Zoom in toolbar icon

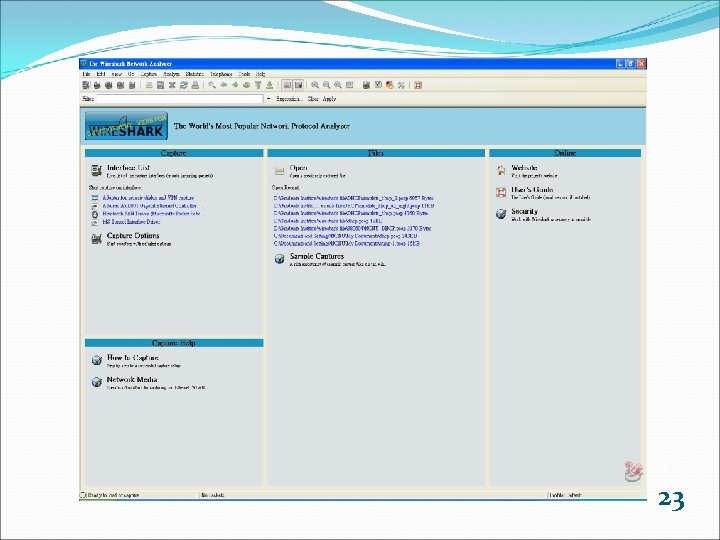(315, 85)
